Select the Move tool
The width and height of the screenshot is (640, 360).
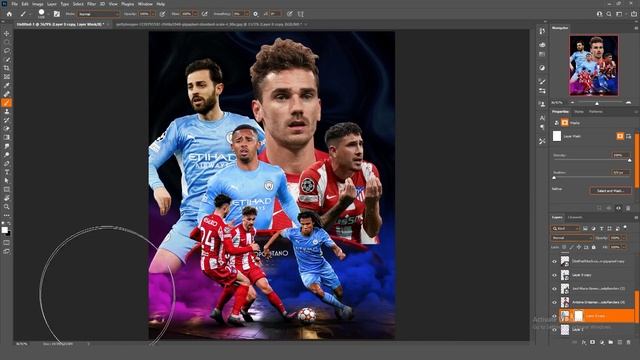[x=7, y=33]
